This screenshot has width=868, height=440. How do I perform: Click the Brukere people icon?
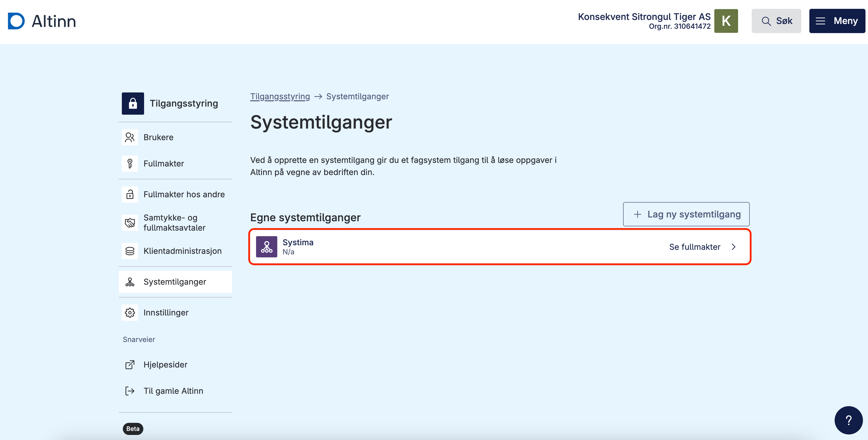tap(130, 137)
